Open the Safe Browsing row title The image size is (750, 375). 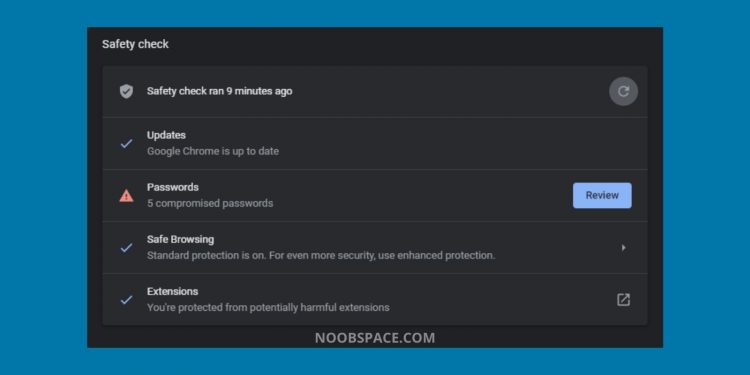point(180,239)
